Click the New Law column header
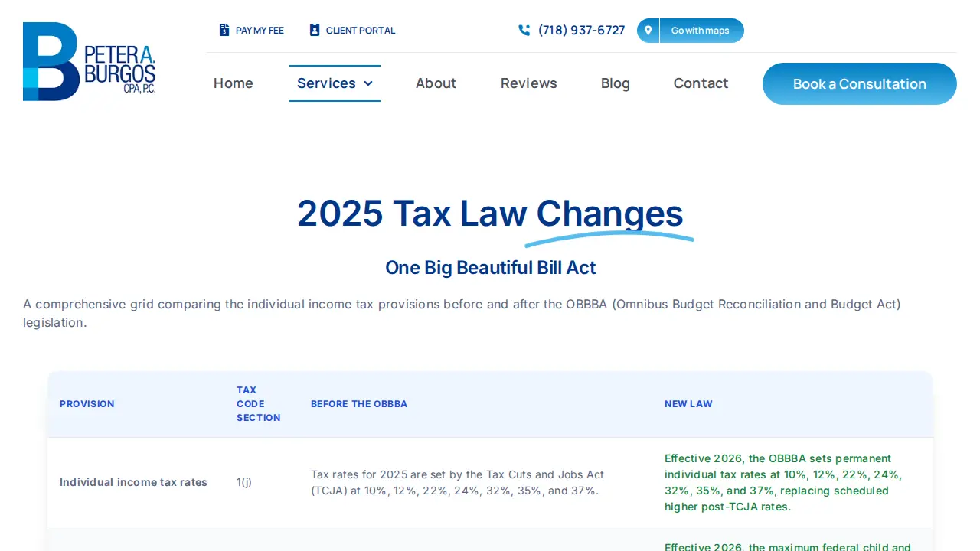 [688, 404]
